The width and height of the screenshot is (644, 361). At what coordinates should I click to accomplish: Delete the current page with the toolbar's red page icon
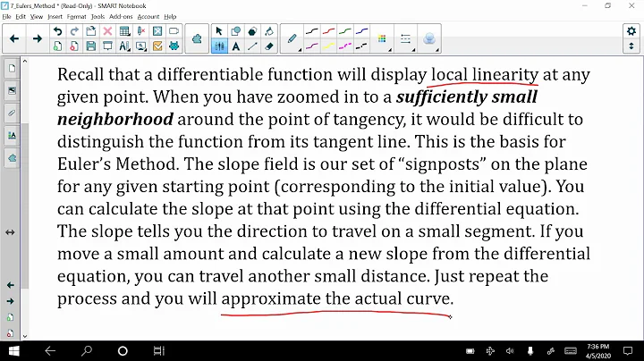74,46
